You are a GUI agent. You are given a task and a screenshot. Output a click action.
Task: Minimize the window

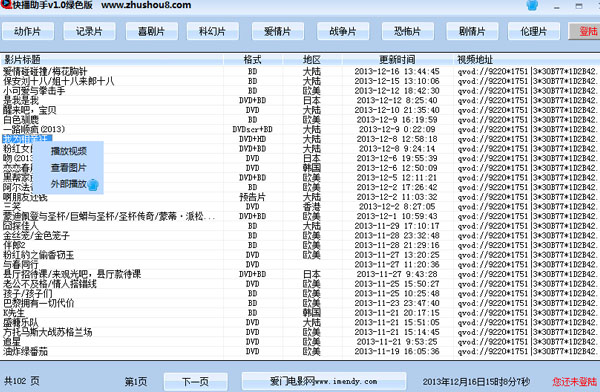[x=557, y=6]
